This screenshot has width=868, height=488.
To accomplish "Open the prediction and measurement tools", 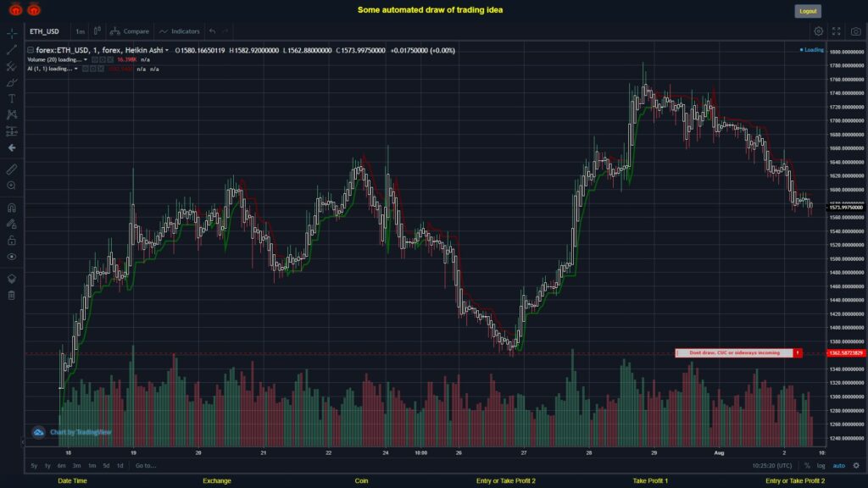I will (x=12, y=131).
